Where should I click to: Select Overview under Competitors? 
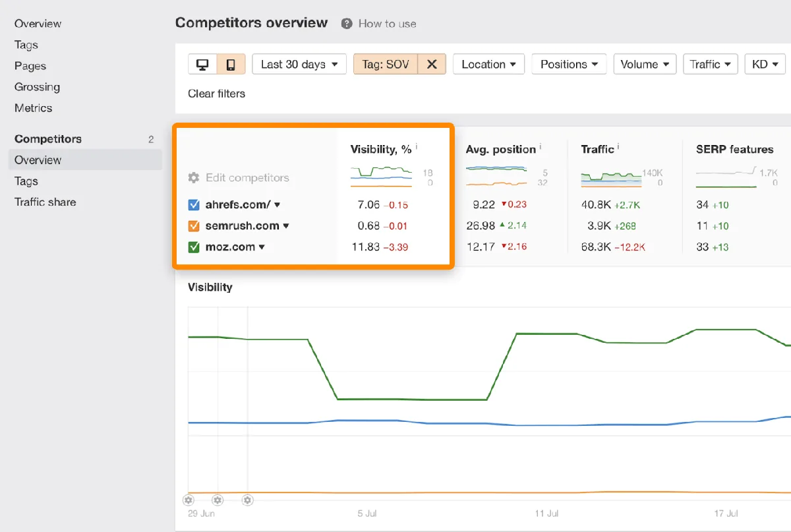(x=85, y=160)
